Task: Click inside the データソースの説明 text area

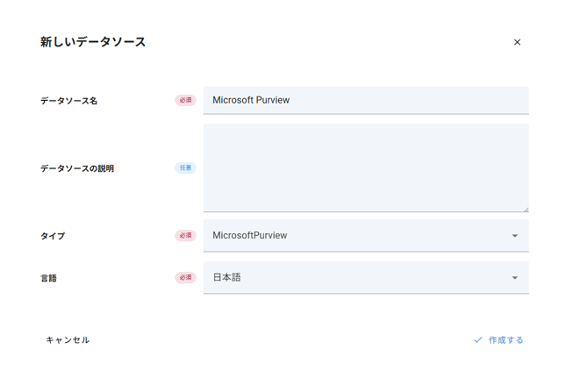Action: (x=365, y=167)
